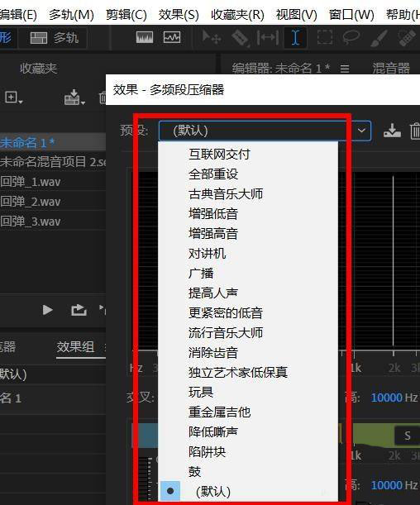Select the Marquee Selection tool

[325, 37]
